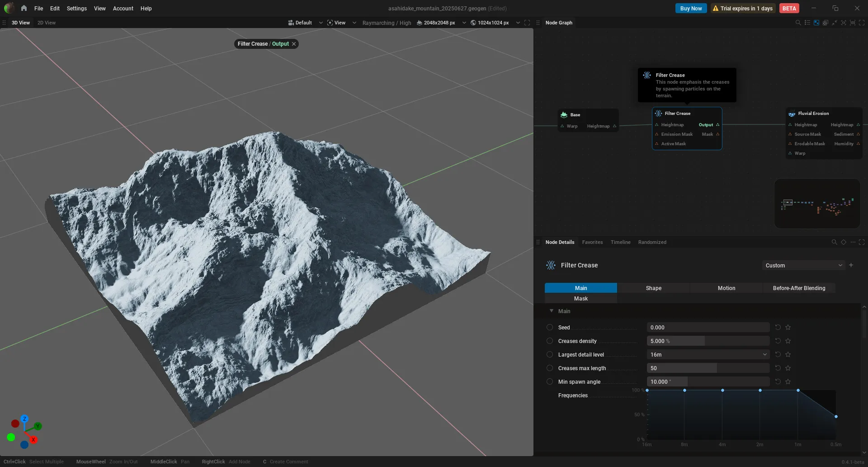Close the Filter Crease Output label

[x=294, y=44]
